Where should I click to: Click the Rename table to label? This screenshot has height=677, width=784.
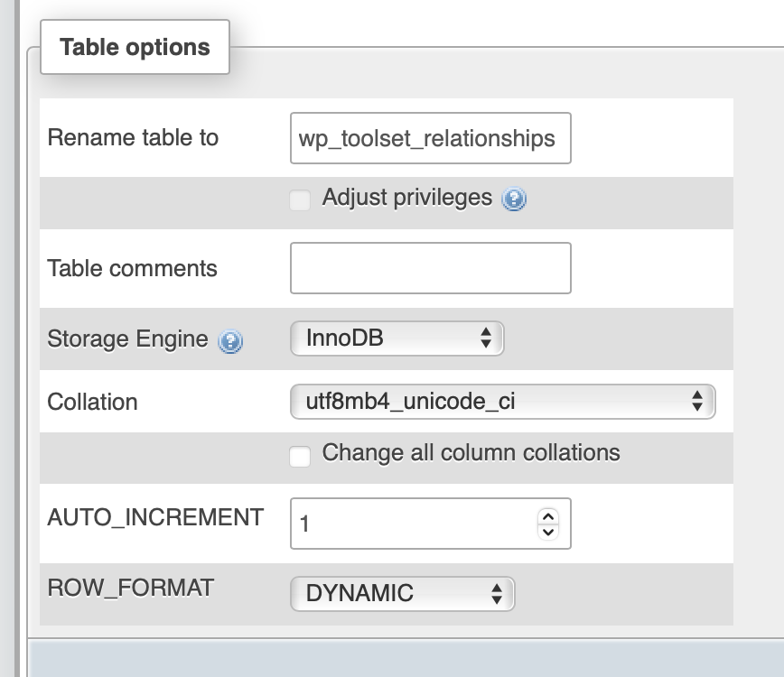[133, 138]
